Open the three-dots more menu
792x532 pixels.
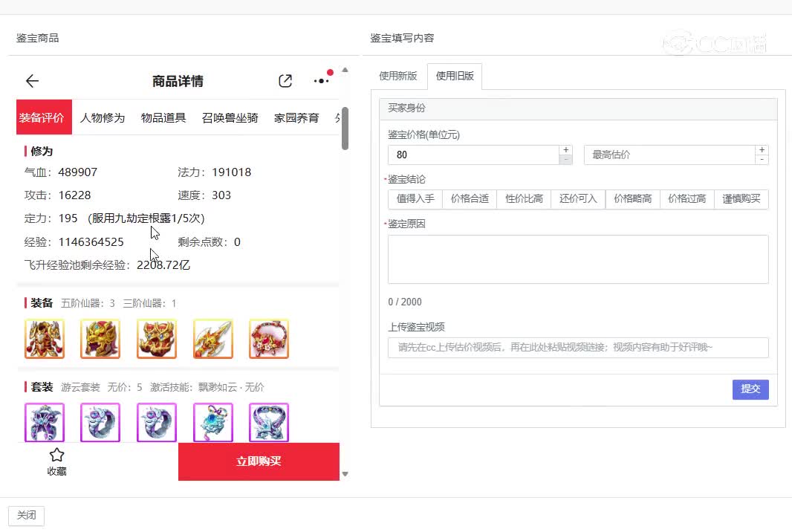pyautogui.click(x=321, y=81)
